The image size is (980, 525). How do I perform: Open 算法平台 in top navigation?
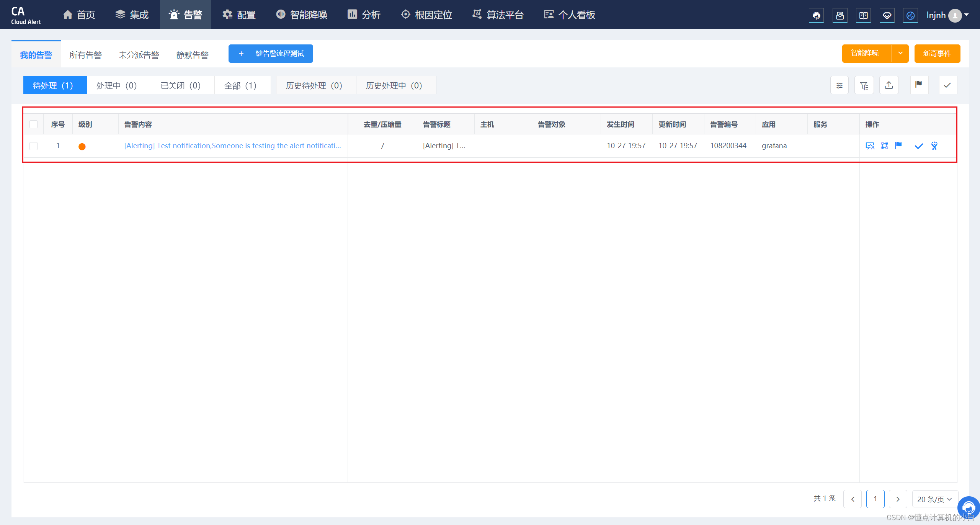point(498,15)
